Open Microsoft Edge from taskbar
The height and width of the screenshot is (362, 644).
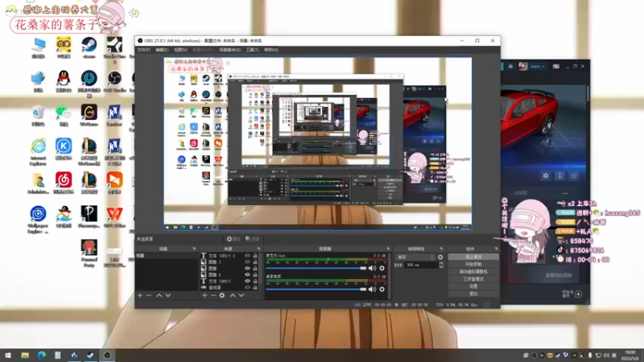tap(42, 355)
